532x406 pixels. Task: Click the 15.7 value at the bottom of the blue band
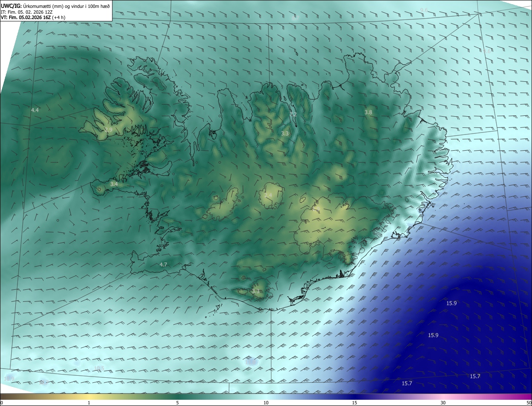coord(407,383)
